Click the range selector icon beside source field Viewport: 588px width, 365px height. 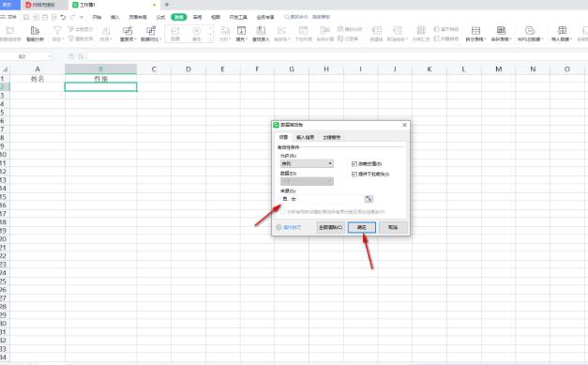click(x=369, y=199)
